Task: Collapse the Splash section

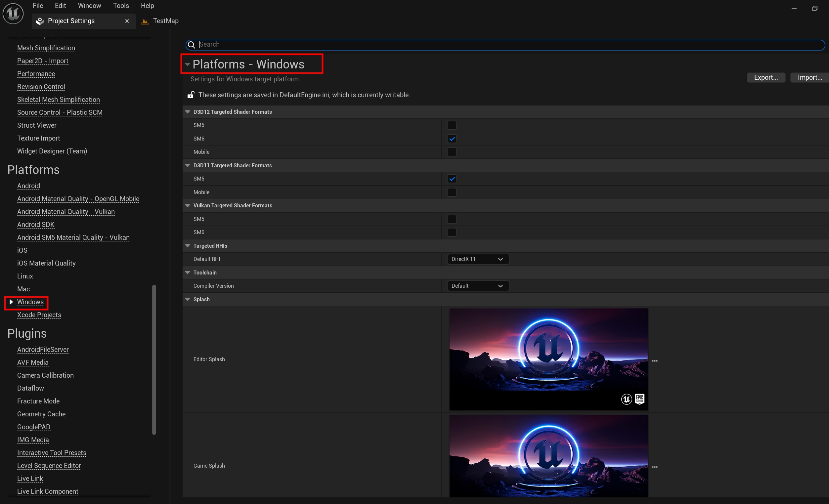Action: tap(187, 299)
